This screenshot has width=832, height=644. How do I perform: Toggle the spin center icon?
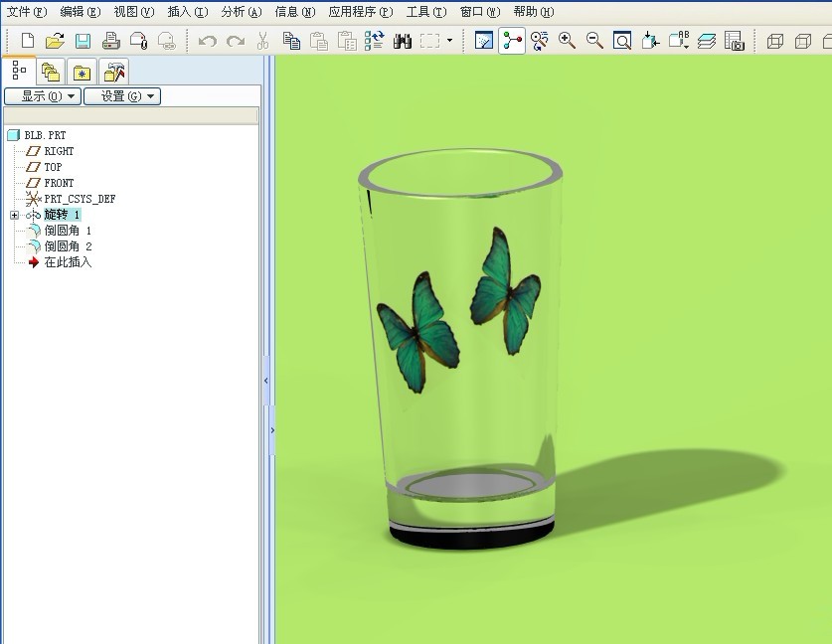click(x=512, y=41)
